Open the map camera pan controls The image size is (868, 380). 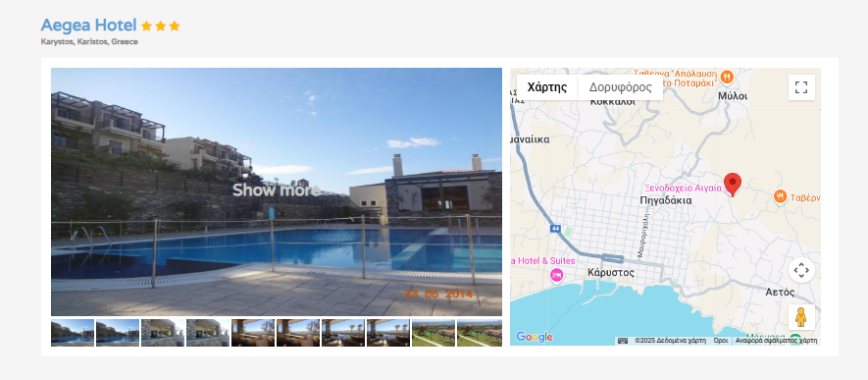pyautogui.click(x=801, y=270)
